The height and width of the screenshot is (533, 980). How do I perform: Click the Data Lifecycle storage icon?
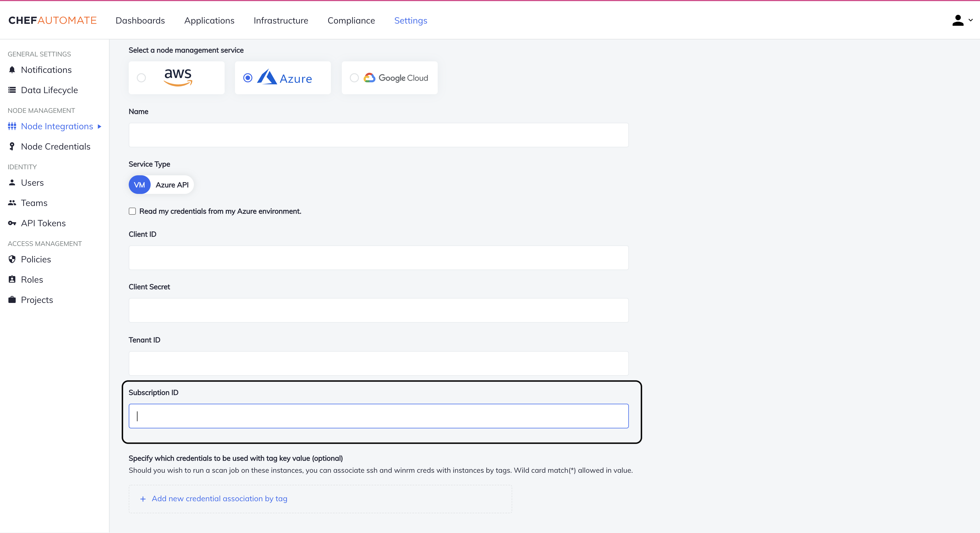12,90
